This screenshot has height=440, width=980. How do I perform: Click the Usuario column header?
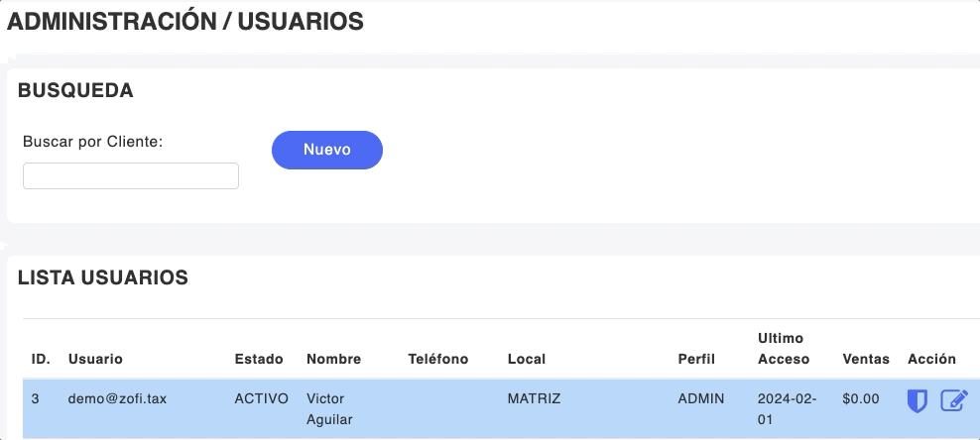coord(95,359)
